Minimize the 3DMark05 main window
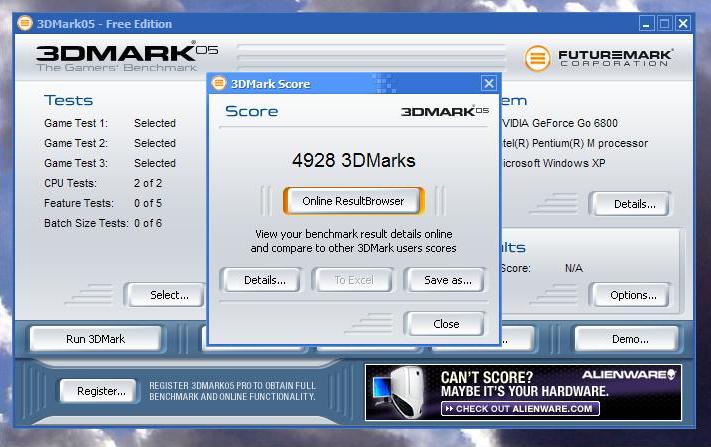Screen dimensions: 711x447 (x=646, y=23)
